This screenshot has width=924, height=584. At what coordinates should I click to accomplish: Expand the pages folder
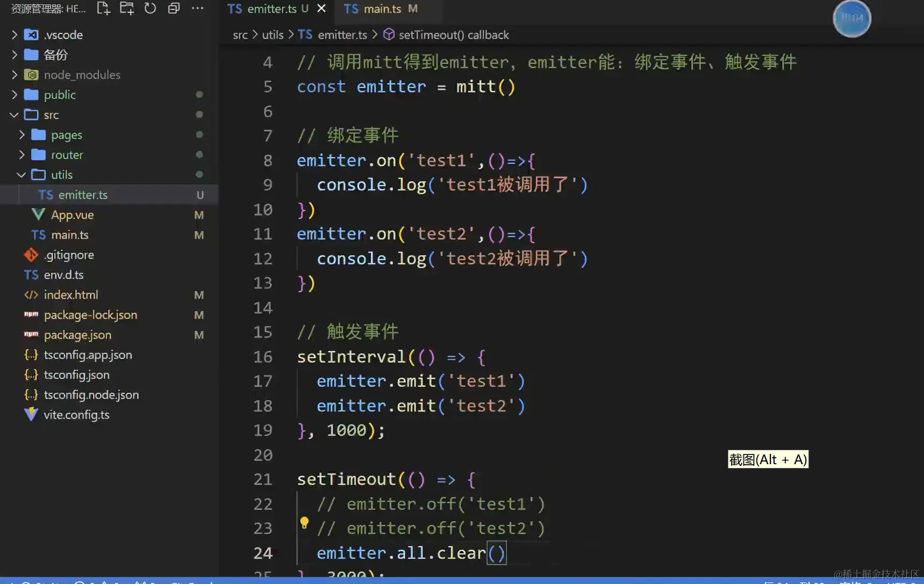22,135
